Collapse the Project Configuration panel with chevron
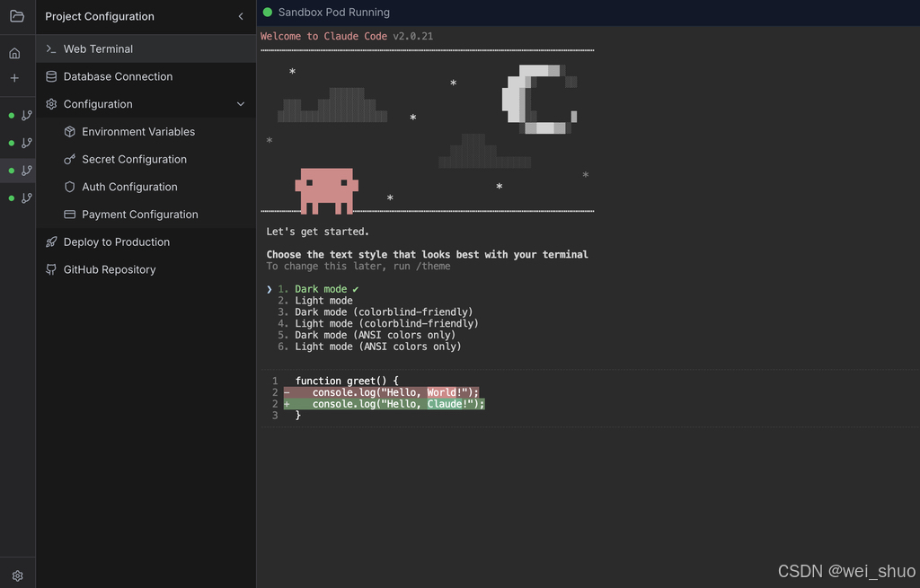Viewport: 920px width, 588px height. click(x=241, y=16)
